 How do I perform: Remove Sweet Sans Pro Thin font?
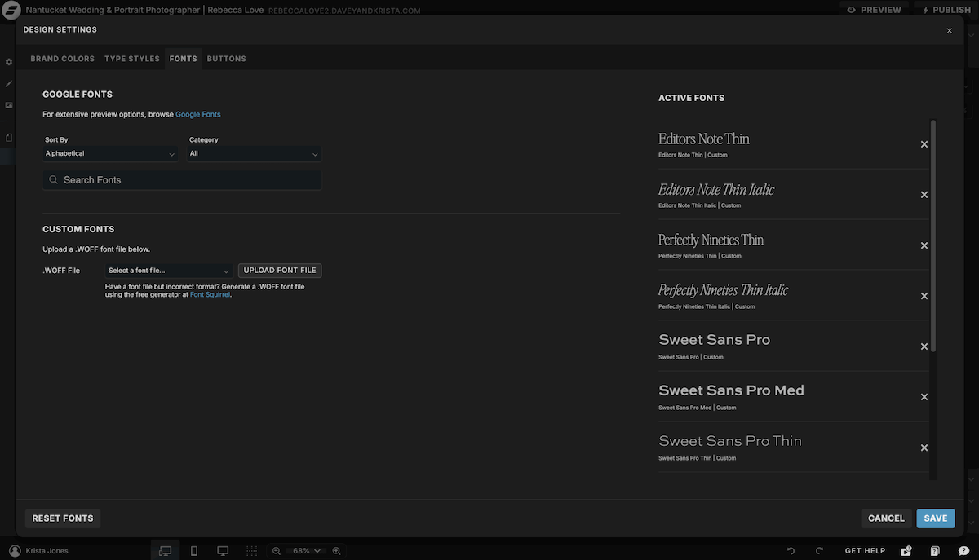[x=924, y=448]
